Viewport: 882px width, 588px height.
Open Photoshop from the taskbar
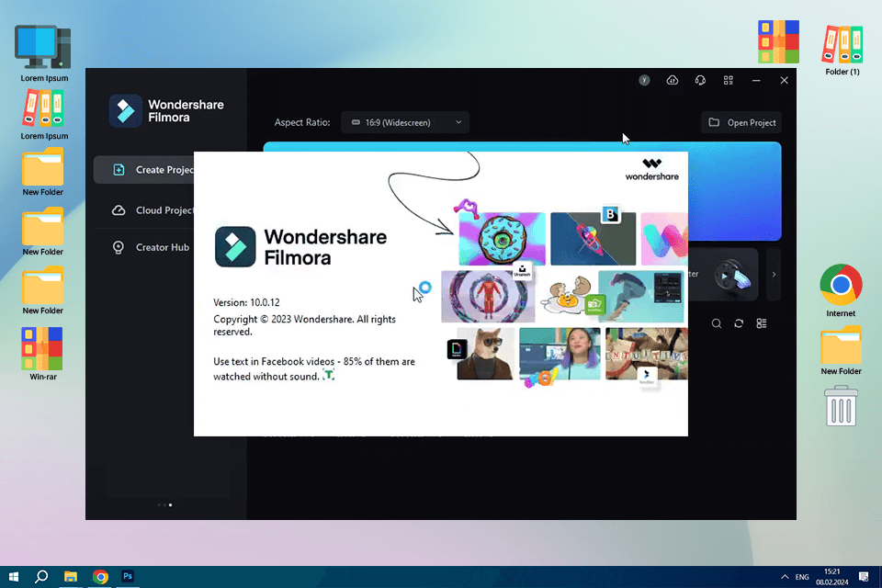click(x=128, y=577)
